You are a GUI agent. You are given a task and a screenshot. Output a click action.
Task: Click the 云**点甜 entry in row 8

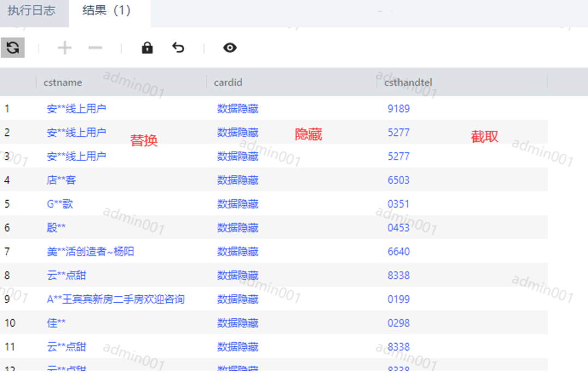[65, 275]
